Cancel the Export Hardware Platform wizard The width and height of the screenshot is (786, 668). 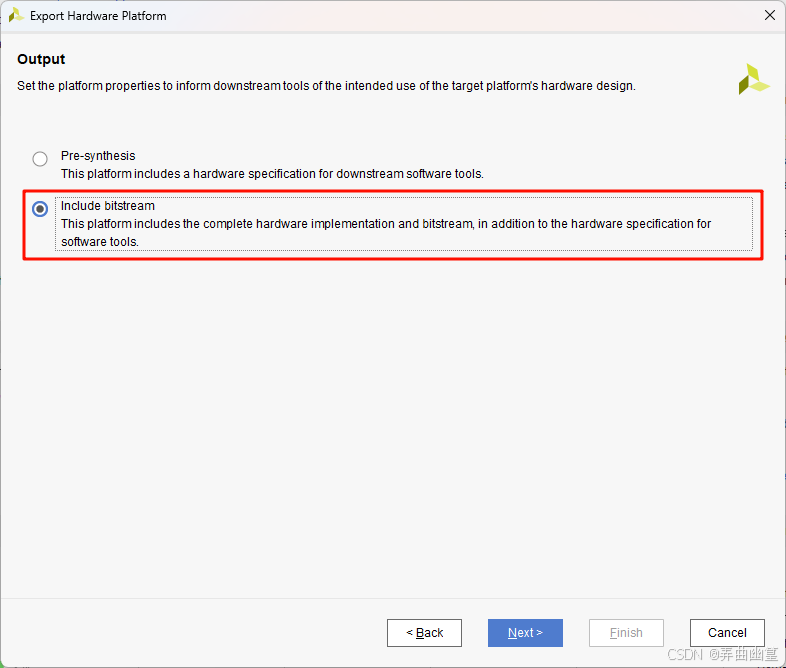click(x=727, y=633)
